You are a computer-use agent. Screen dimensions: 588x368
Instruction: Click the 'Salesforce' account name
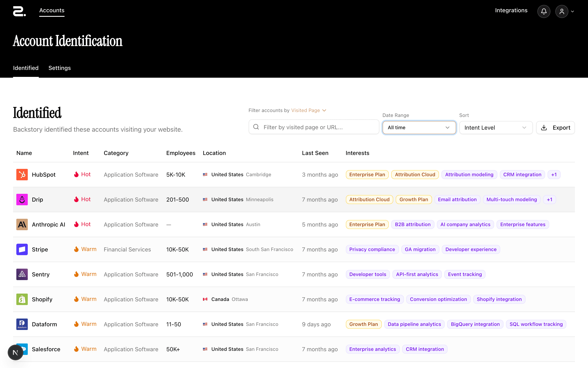[46, 349]
